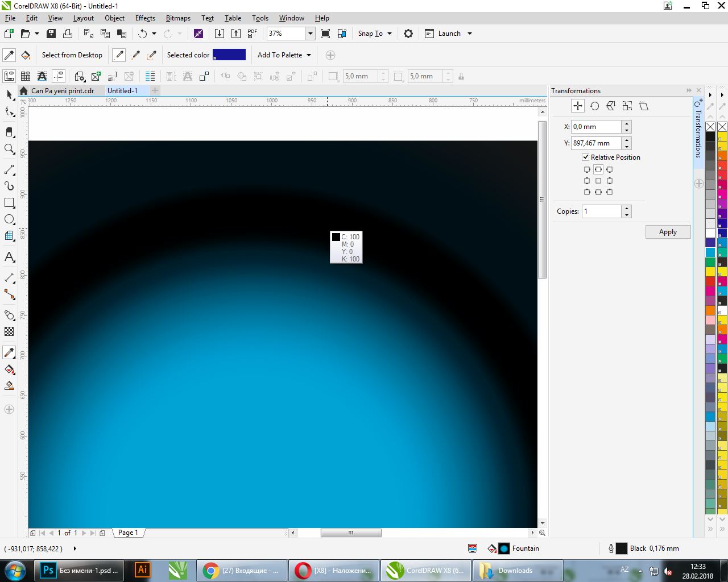Open the Bitmaps menu
This screenshot has width=728, height=582.
click(x=178, y=18)
